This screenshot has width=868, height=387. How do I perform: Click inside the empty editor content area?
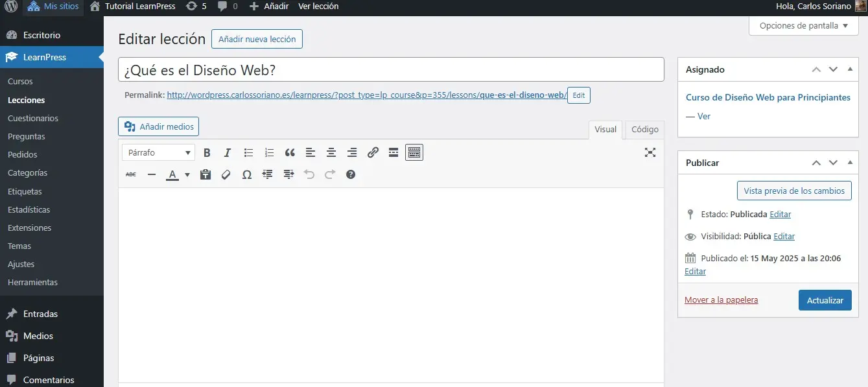[x=391, y=285]
